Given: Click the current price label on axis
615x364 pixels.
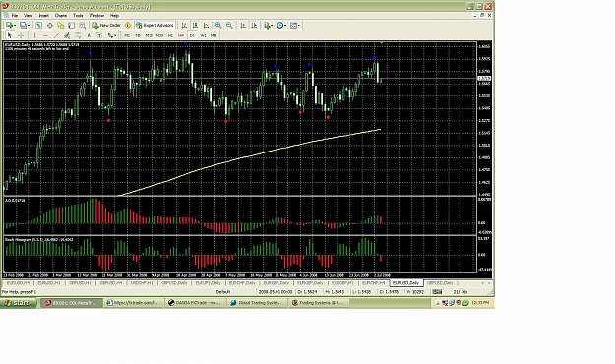Looking at the screenshot, I should tap(484, 79).
